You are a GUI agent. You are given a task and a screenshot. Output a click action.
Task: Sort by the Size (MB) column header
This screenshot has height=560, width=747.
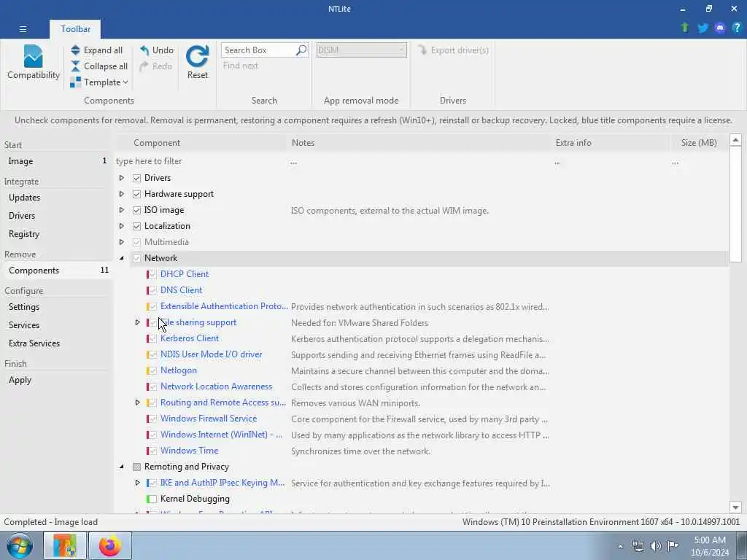point(699,143)
